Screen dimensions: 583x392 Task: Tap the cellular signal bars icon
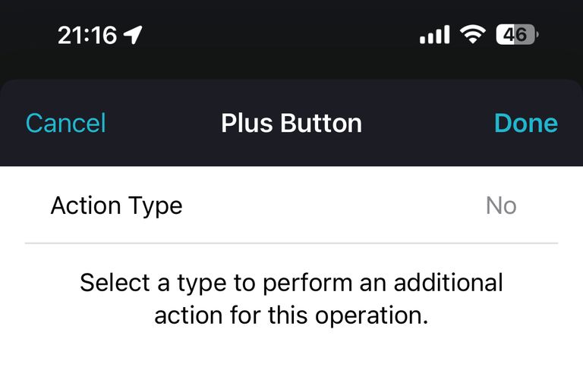[434, 35]
